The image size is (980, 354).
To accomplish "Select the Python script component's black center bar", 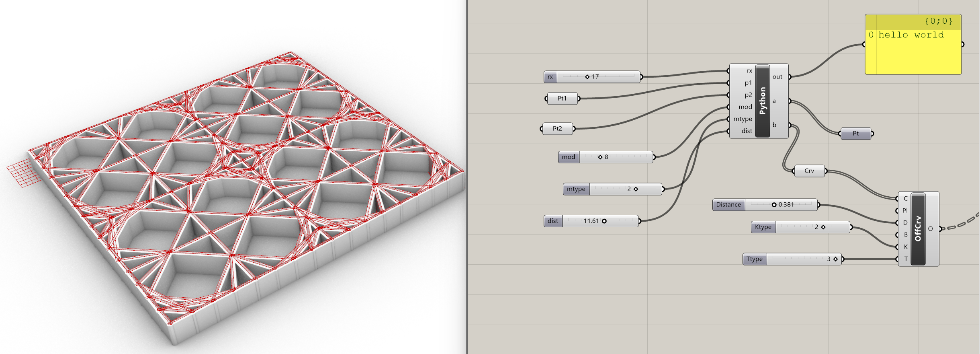I will 763,101.
